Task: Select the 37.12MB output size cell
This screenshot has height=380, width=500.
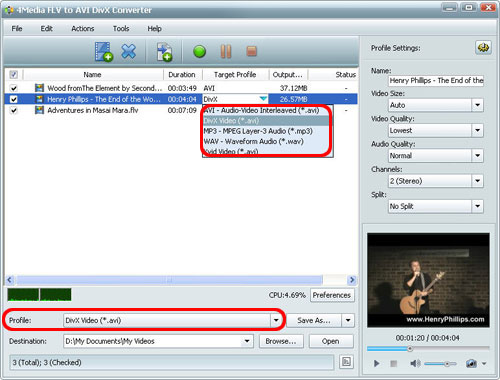Action: click(293, 88)
